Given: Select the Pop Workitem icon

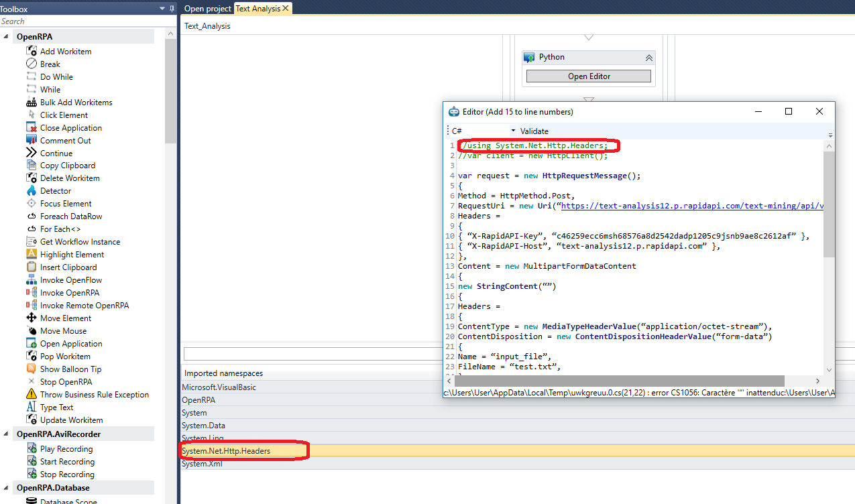Looking at the screenshot, I should (31, 356).
